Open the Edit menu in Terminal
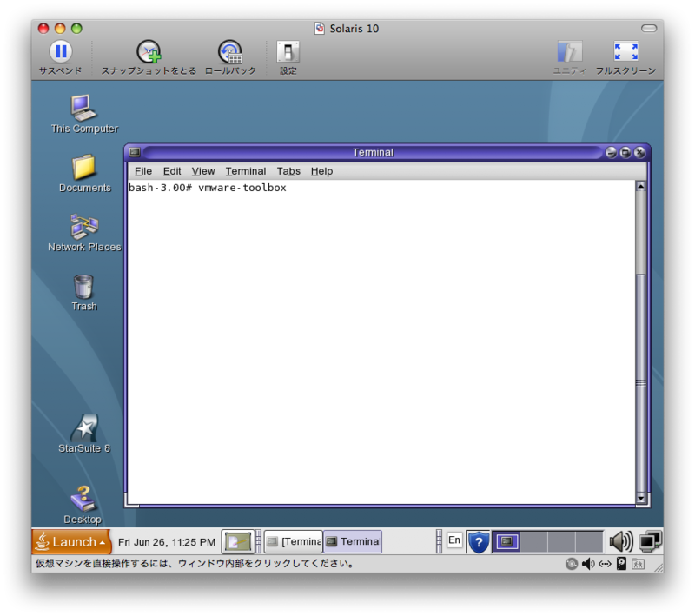The height and width of the screenshot is (616, 695). [x=172, y=171]
